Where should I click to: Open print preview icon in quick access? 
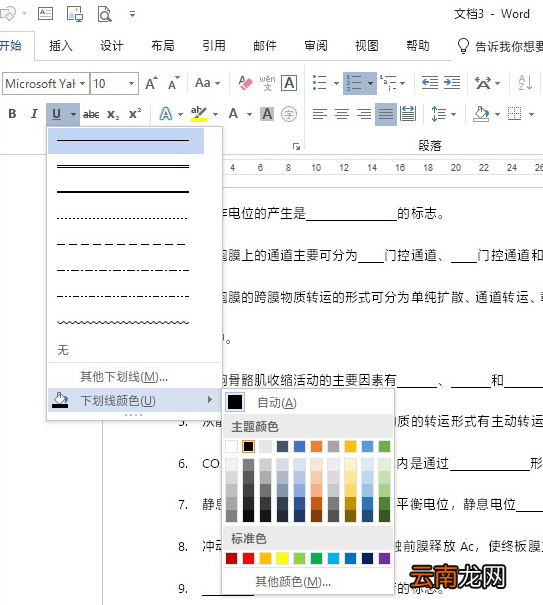point(104,14)
